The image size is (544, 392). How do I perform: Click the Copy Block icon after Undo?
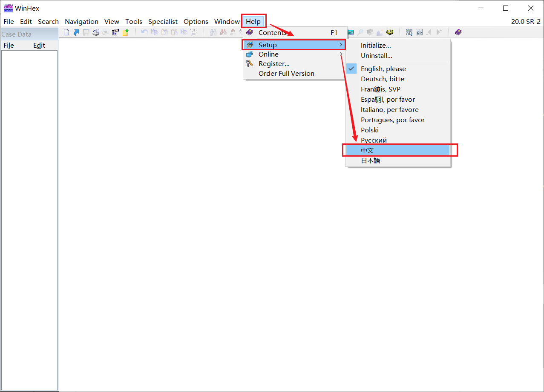tap(155, 32)
